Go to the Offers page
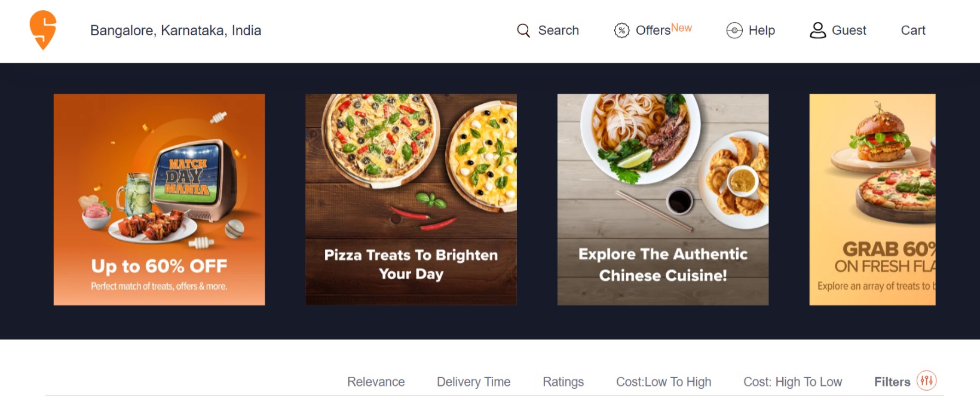This screenshot has height=417, width=980. pyautogui.click(x=653, y=30)
